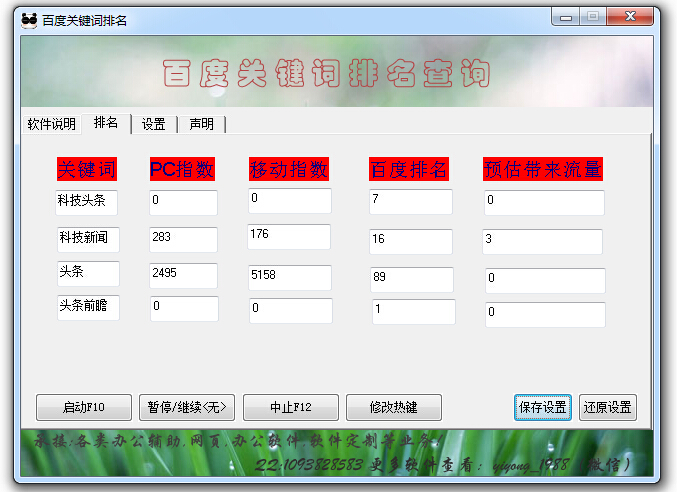Switch to the 软件说明 tab
Image resolution: width=677 pixels, height=492 pixels.
click(51, 124)
